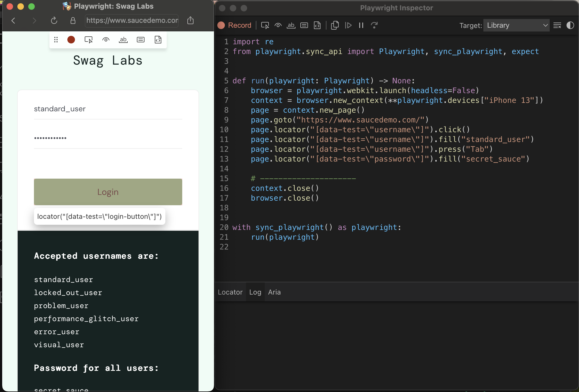579x392 pixels.
Task: Click the Pause icon in Inspector toolbar
Action: coord(361,25)
